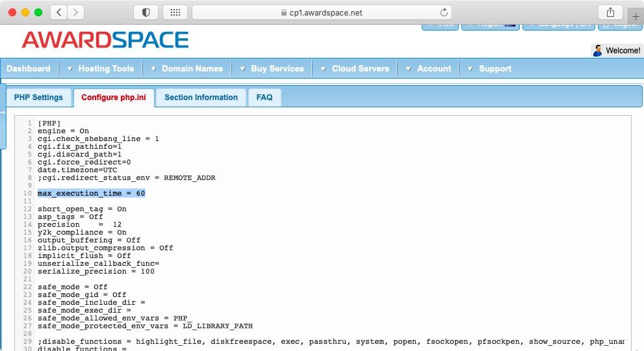Screen dimensions: 644x351
Task: Select the Configure php.ini tab
Action: (x=114, y=97)
